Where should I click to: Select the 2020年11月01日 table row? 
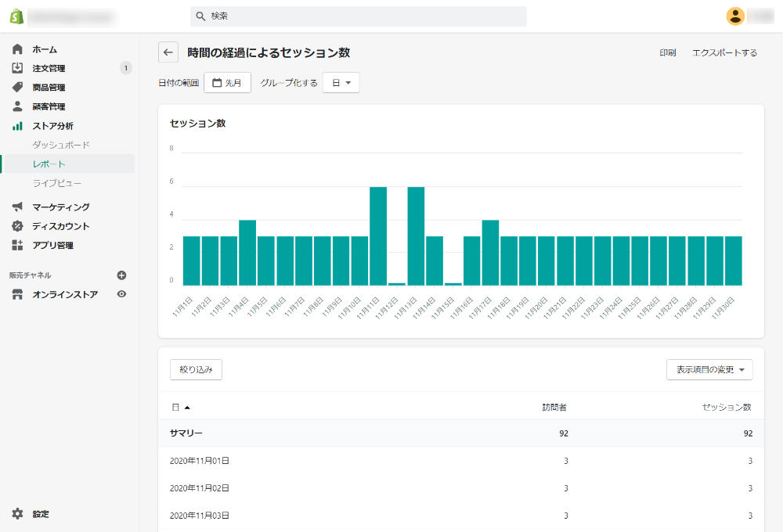tap(461, 461)
